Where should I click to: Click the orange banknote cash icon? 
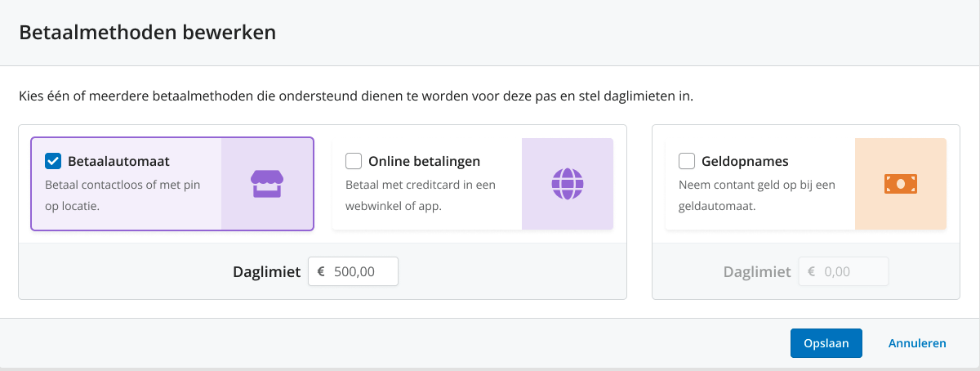901,184
